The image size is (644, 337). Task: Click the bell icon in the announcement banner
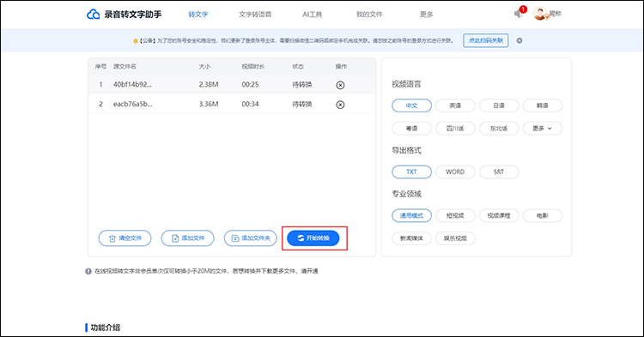point(135,41)
